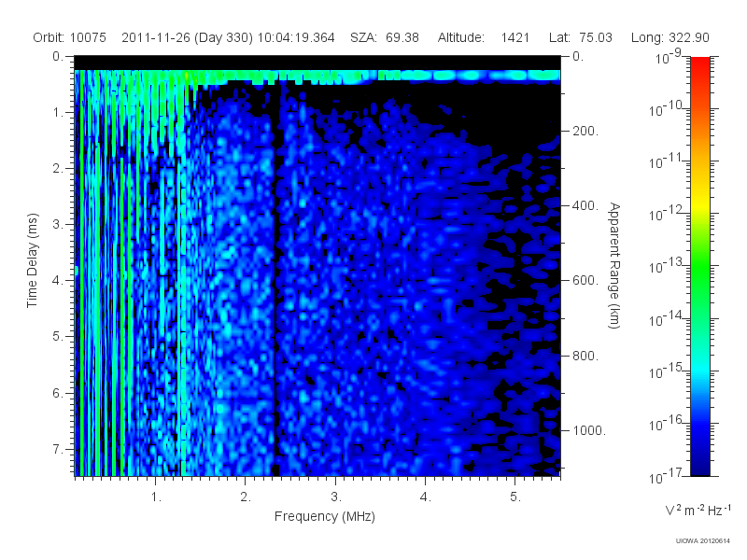
Task: Click the 10^-12 color bar label
Action: (x=666, y=214)
